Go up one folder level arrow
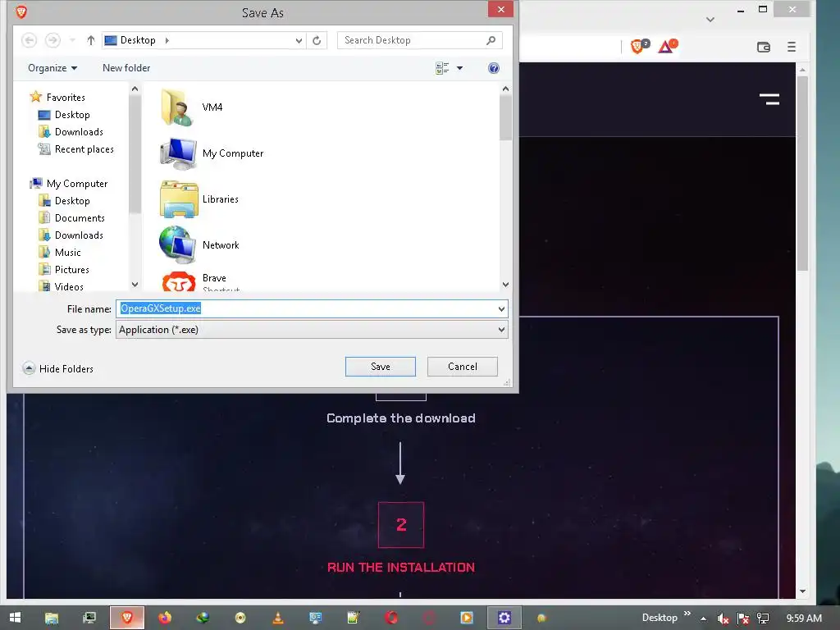 coord(90,40)
